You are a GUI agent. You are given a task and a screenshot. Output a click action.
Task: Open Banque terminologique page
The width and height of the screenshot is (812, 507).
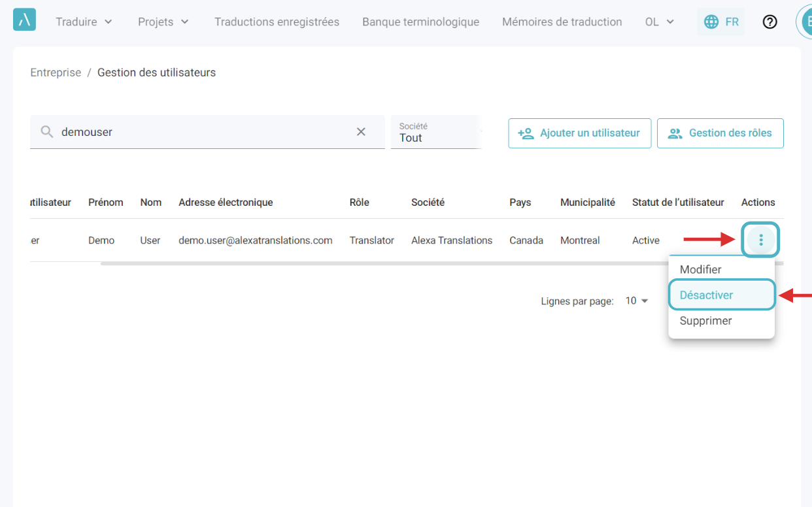coord(420,22)
